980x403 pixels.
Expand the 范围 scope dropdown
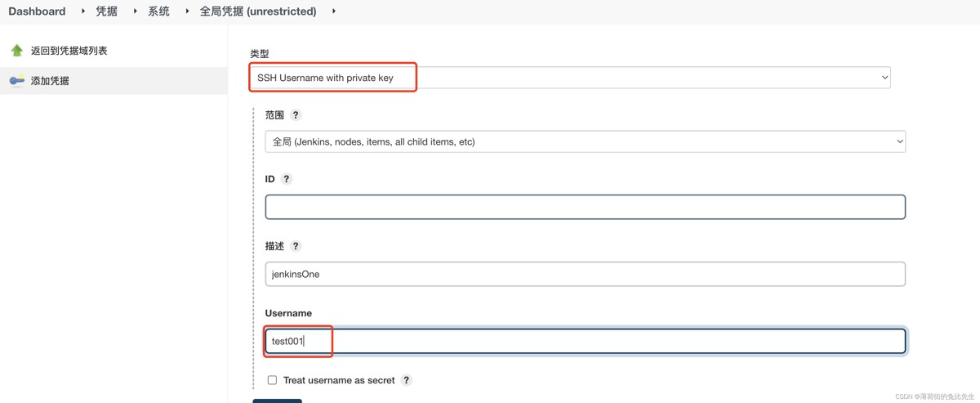(585, 141)
